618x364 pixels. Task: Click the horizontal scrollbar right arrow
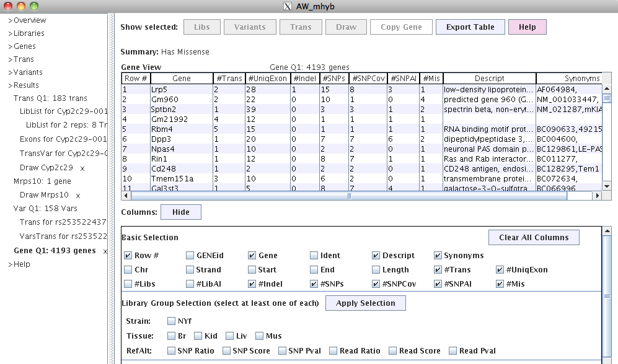point(598,196)
